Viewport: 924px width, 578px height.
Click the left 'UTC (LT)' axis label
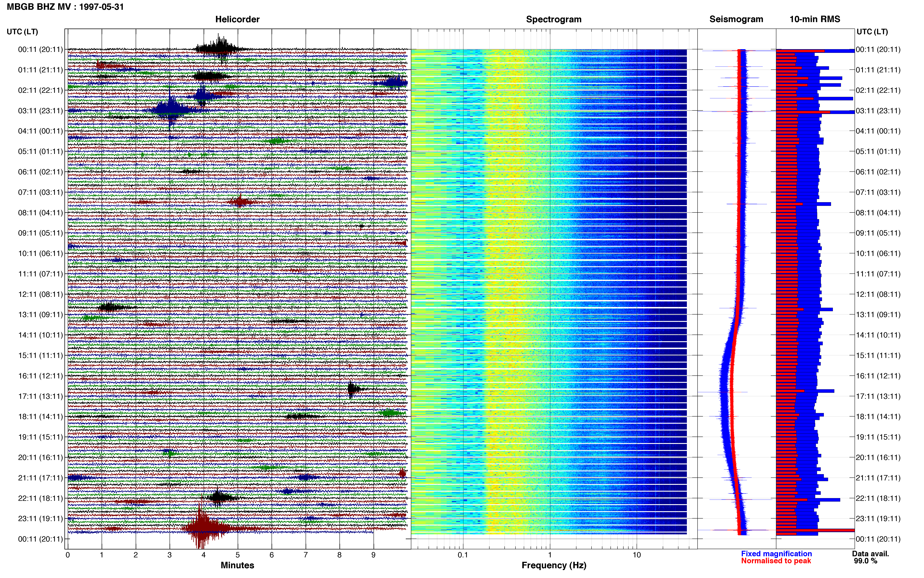pos(22,32)
